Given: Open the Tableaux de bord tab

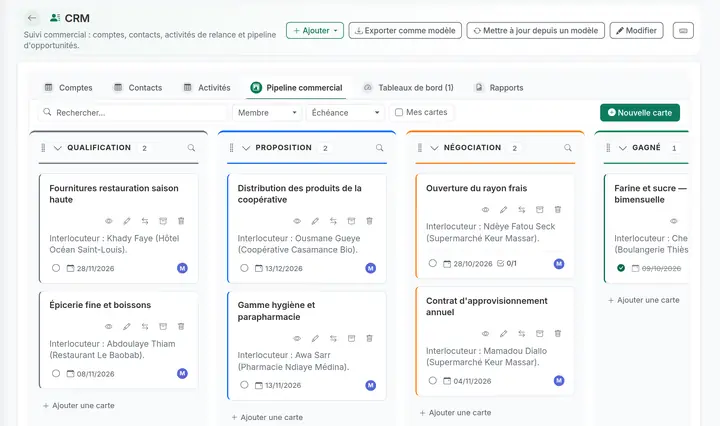Looking at the screenshot, I should tap(408, 88).
